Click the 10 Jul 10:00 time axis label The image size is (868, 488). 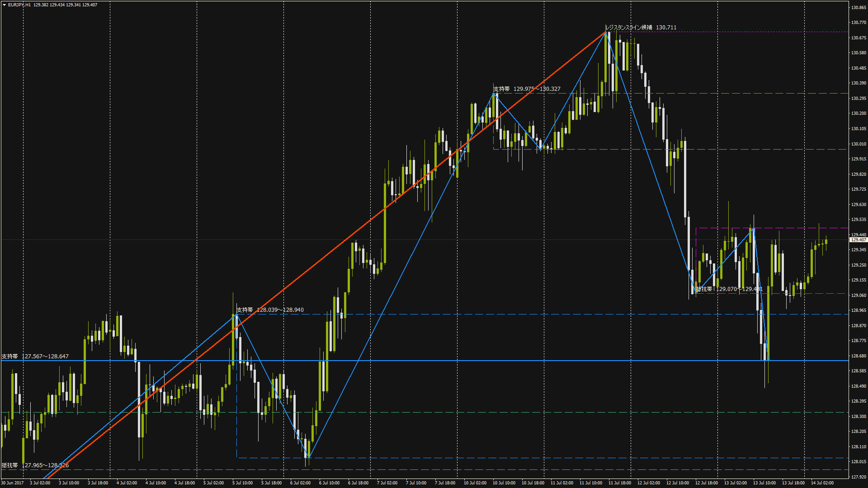click(504, 483)
